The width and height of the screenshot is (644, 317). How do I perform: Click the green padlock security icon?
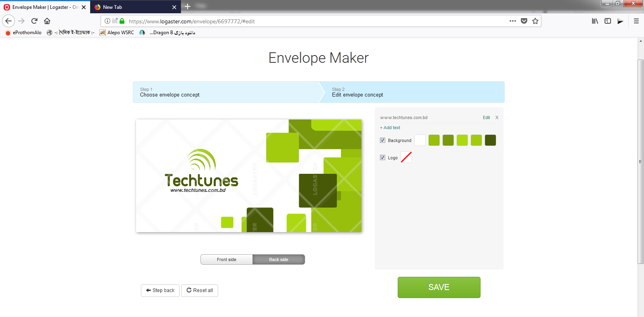[x=122, y=21]
